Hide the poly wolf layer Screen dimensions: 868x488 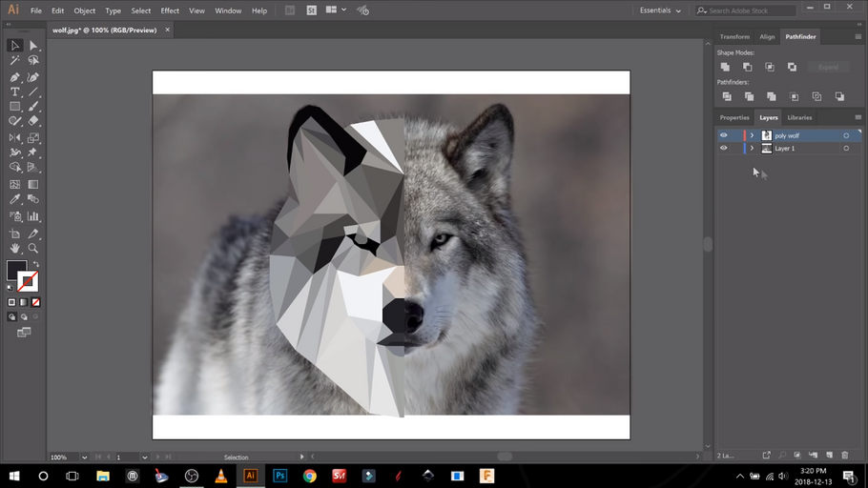point(723,135)
